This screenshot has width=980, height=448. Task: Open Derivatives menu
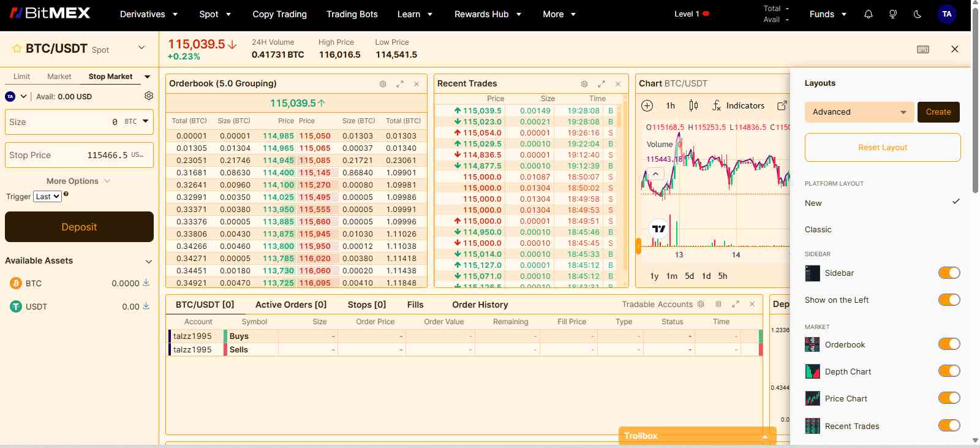coord(149,14)
